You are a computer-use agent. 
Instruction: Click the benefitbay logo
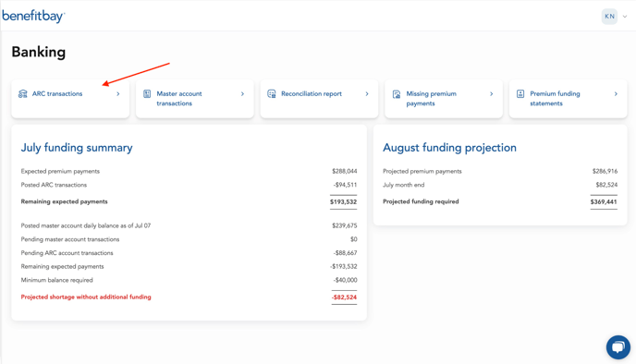click(x=33, y=17)
